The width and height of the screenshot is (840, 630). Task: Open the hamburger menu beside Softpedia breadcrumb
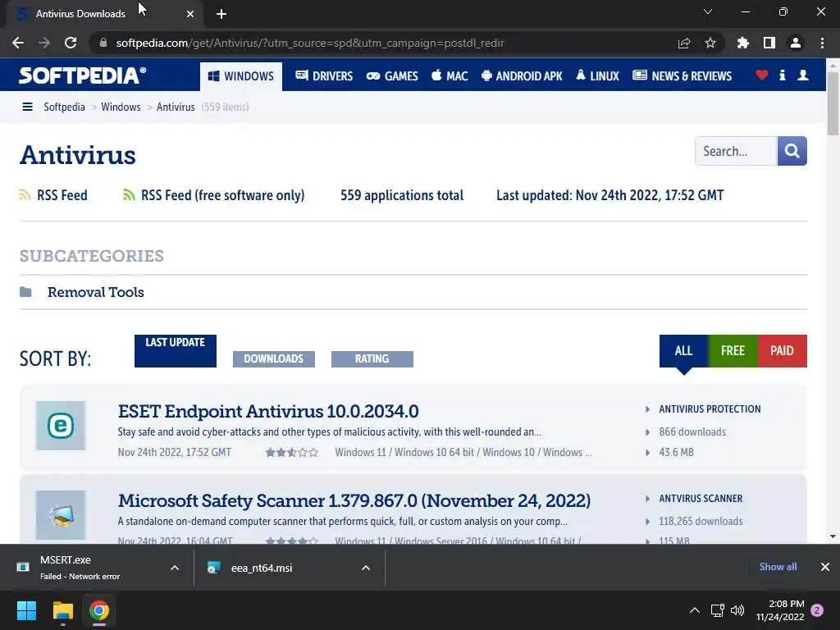27,107
